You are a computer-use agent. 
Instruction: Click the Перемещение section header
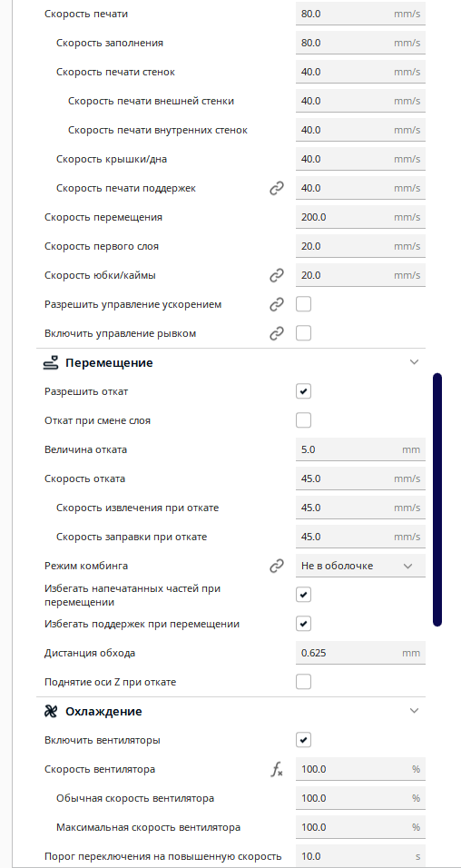tap(231, 362)
